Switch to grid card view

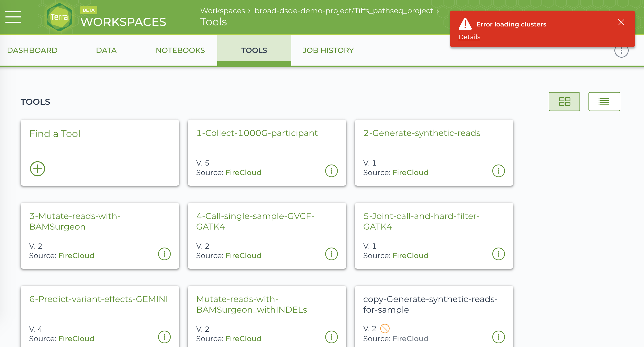[564, 102]
